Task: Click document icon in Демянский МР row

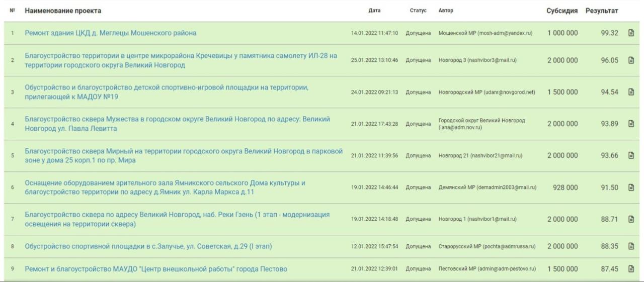Action: [631, 187]
